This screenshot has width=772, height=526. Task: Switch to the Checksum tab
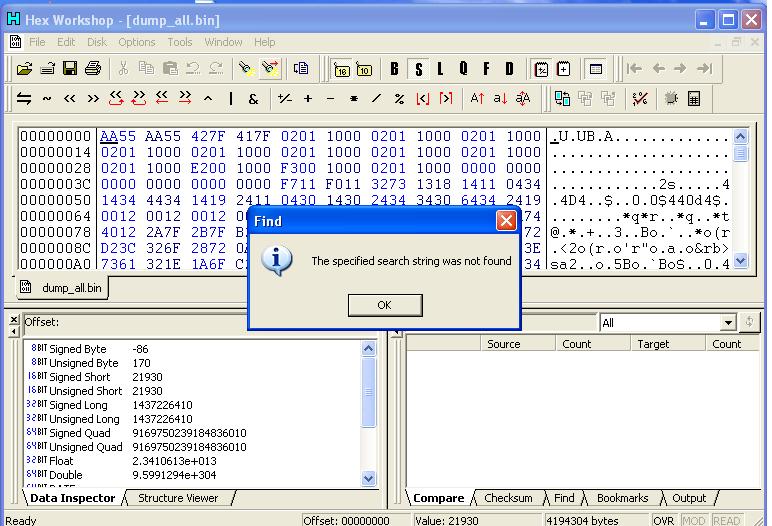click(x=508, y=498)
